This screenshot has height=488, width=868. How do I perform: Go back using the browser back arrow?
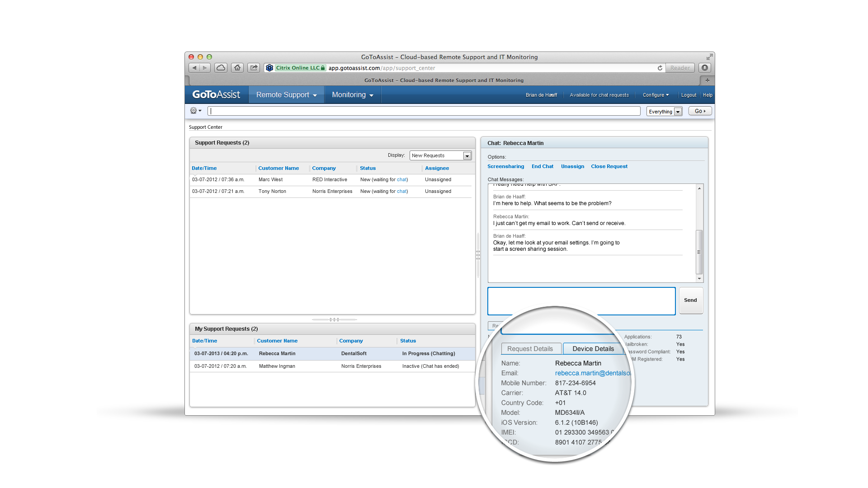[x=194, y=68]
